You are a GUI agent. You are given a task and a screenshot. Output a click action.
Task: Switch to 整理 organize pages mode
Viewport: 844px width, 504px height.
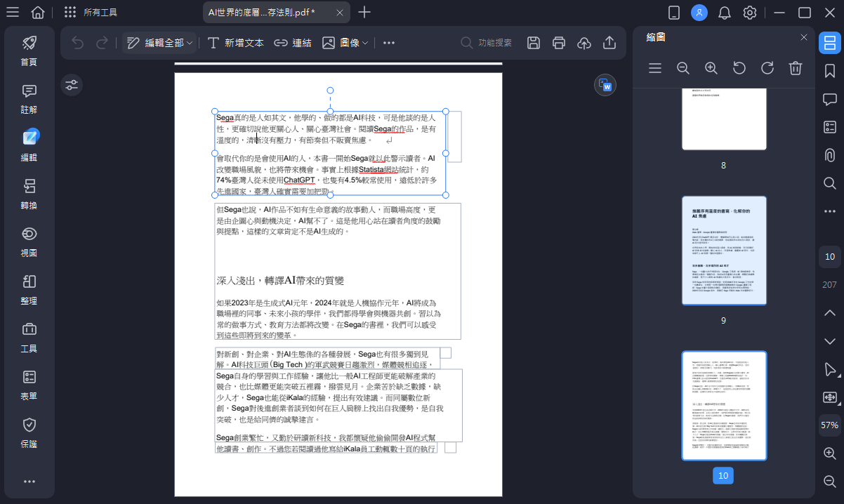[29, 289]
